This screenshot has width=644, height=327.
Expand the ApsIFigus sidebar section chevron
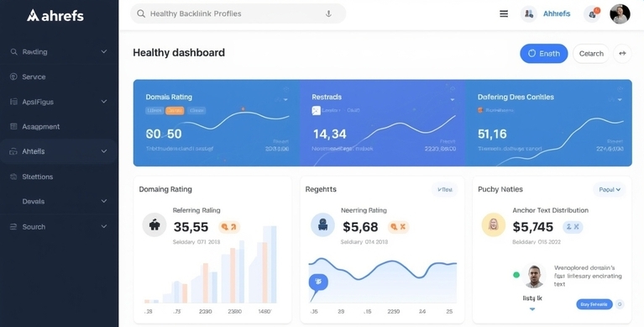104,102
